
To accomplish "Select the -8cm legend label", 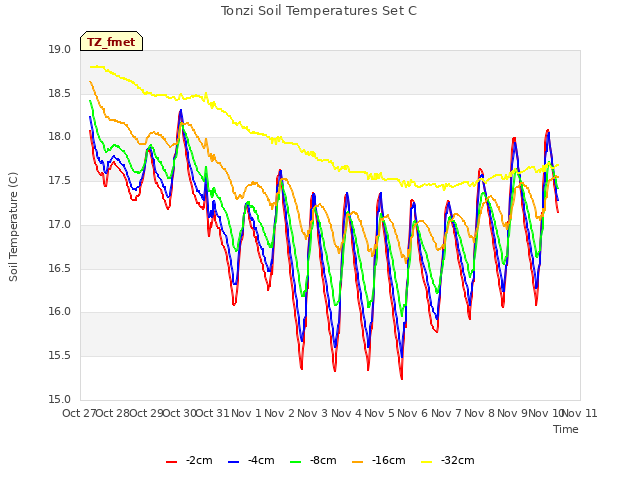I will click(x=323, y=460).
